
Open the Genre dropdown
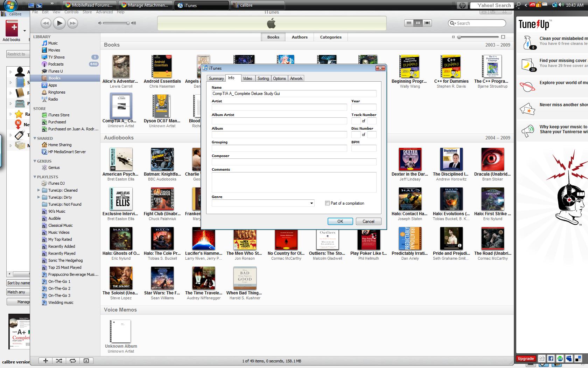pyautogui.click(x=311, y=203)
